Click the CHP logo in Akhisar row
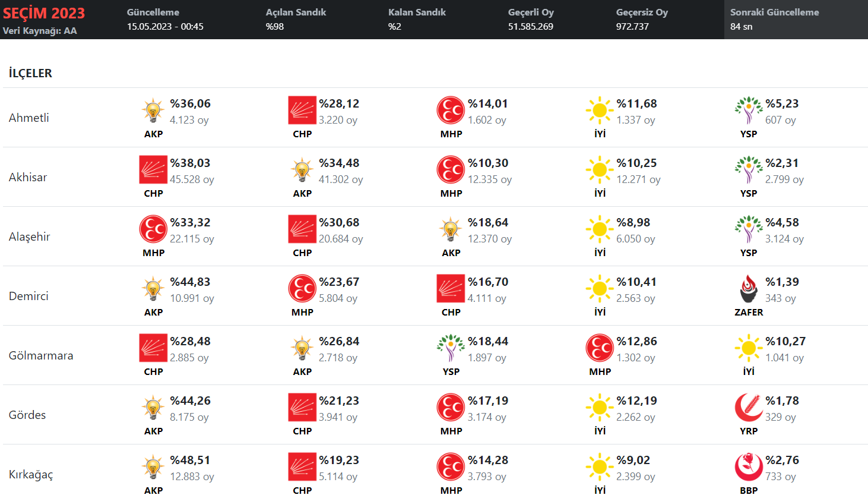Screen dimensions: 868x495 153,170
